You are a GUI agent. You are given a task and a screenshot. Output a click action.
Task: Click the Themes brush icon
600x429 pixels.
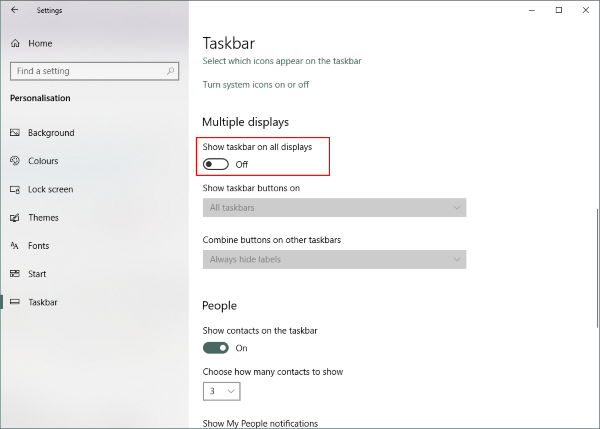click(15, 217)
